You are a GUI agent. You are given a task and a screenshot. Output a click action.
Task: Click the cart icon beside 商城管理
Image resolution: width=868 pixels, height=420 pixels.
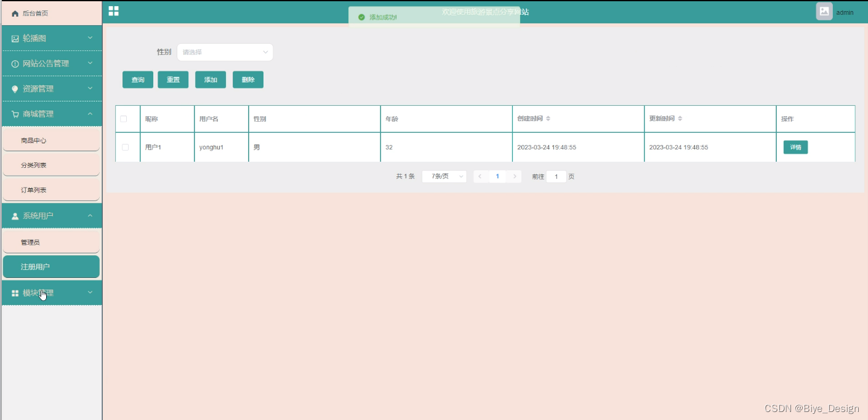pos(15,114)
